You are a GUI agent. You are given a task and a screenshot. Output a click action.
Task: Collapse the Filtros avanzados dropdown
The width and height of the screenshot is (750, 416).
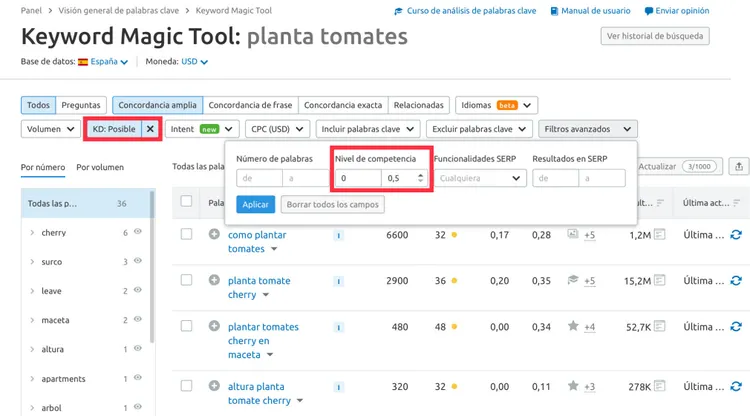(588, 129)
